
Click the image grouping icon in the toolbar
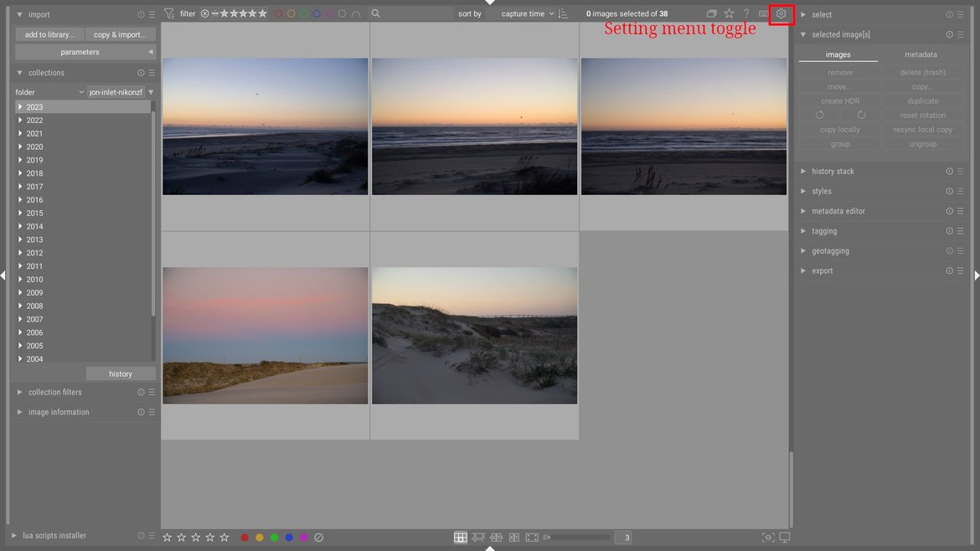(711, 13)
